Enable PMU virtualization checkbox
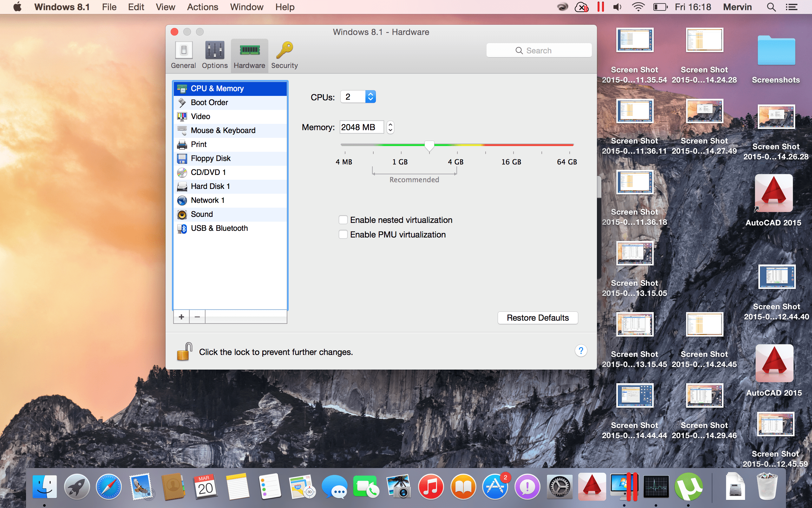Viewport: 812px width, 508px height. (343, 235)
